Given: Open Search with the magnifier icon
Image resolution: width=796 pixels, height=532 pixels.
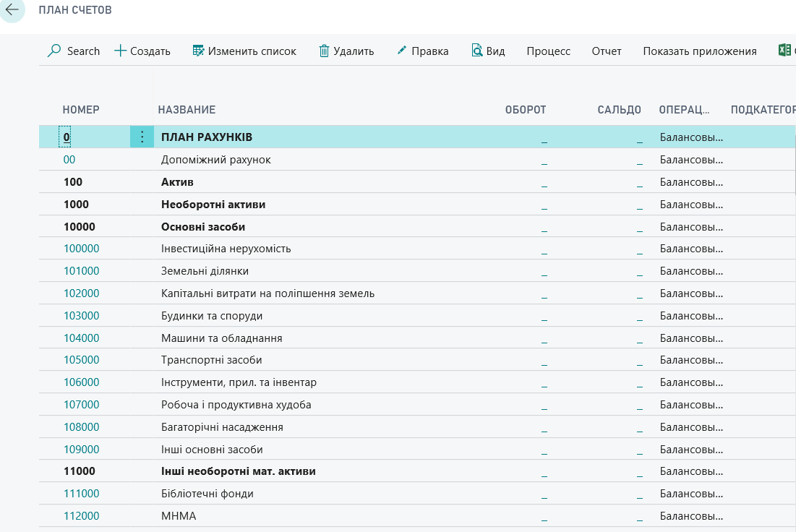Looking at the screenshot, I should pos(55,51).
